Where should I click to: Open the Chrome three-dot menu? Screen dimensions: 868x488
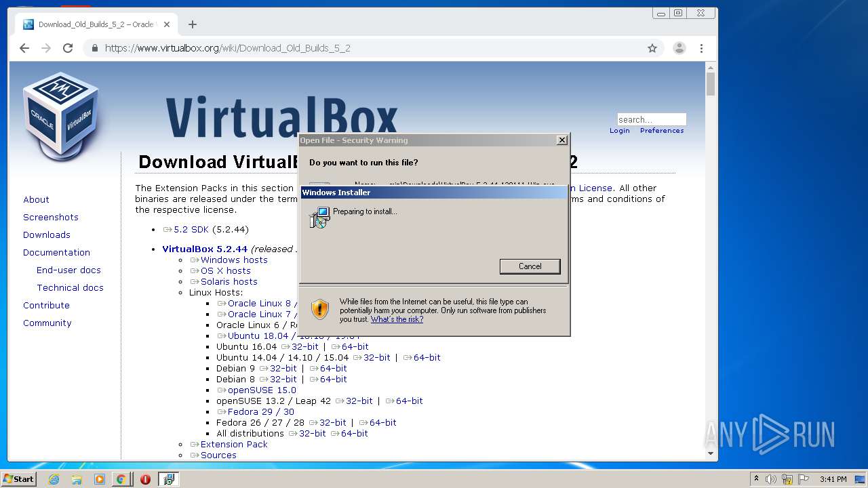click(701, 48)
